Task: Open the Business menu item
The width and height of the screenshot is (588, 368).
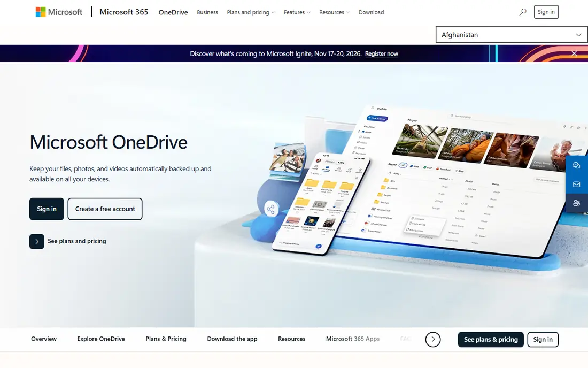Action: [207, 12]
